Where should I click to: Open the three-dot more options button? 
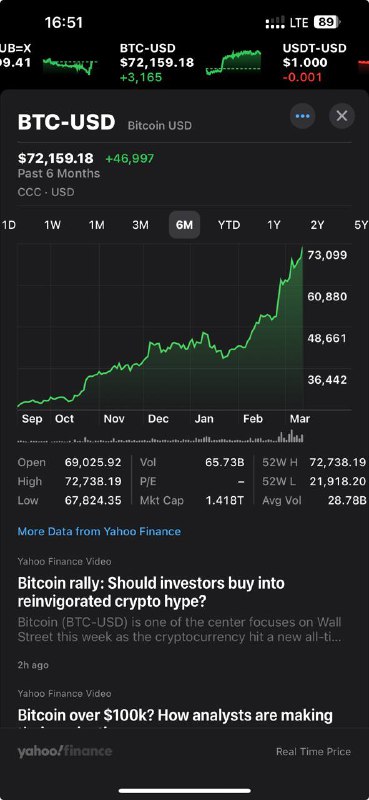tap(303, 116)
